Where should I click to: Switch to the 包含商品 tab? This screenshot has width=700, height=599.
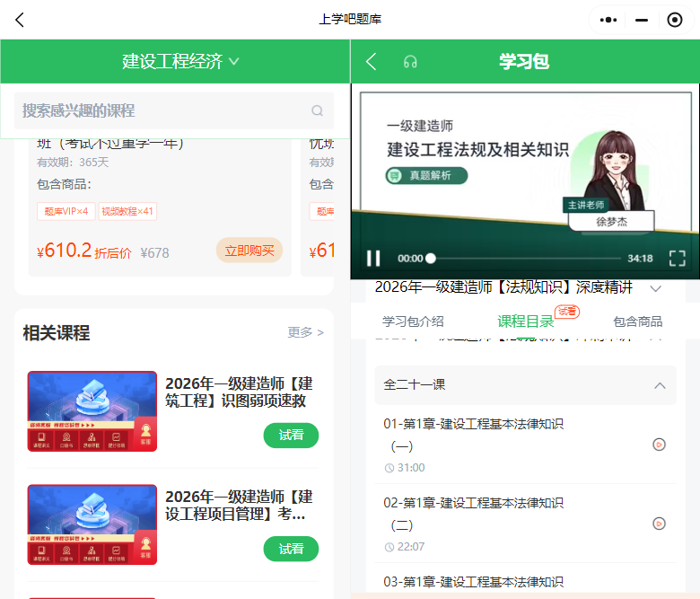click(637, 322)
